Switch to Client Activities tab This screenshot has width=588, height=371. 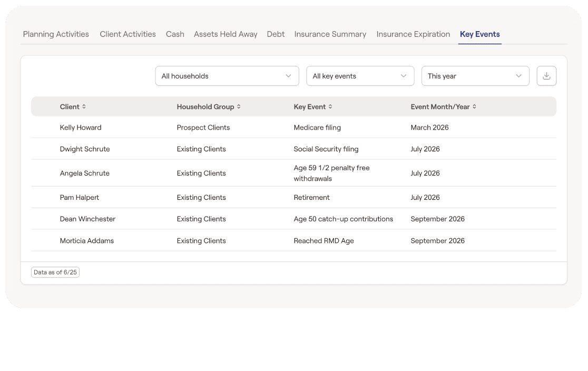click(x=128, y=34)
